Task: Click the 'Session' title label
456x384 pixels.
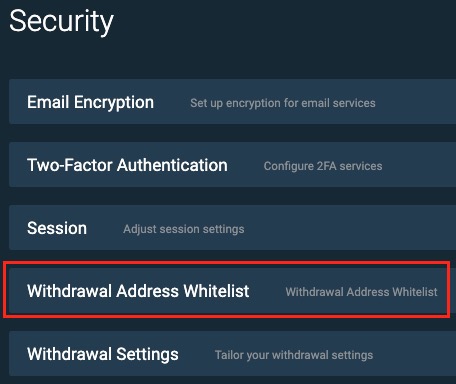Action: pyautogui.click(x=57, y=228)
